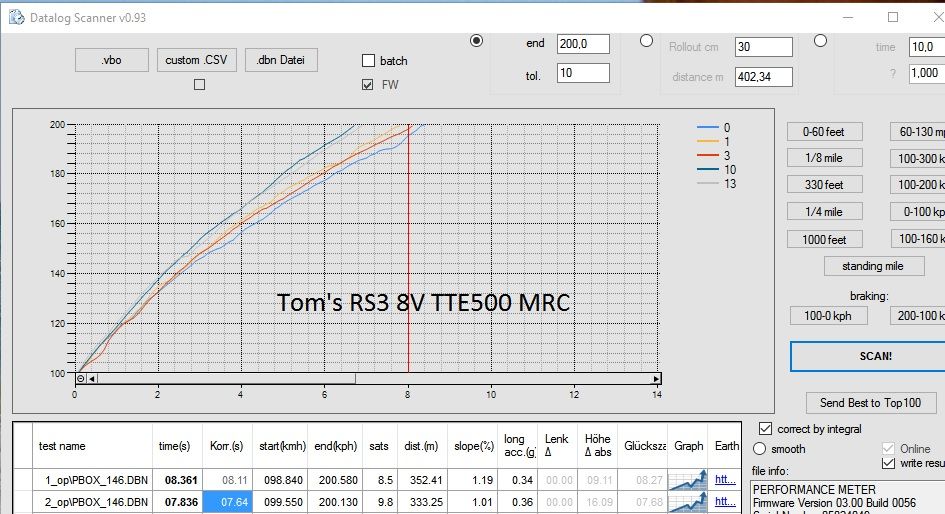945x514 pixels.
Task: Select braking 100-0 kph preset
Action: (829, 316)
